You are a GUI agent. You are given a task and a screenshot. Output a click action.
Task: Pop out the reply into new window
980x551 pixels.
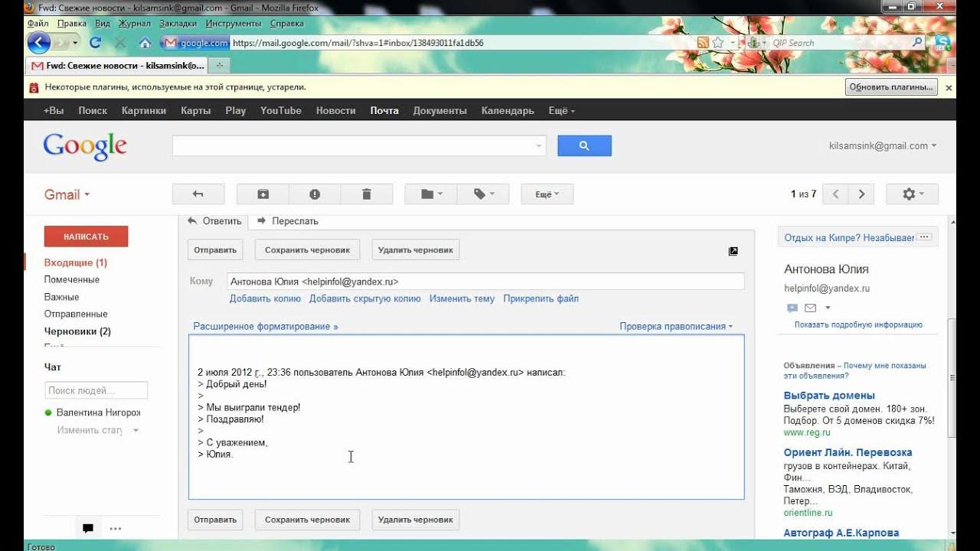coord(733,251)
